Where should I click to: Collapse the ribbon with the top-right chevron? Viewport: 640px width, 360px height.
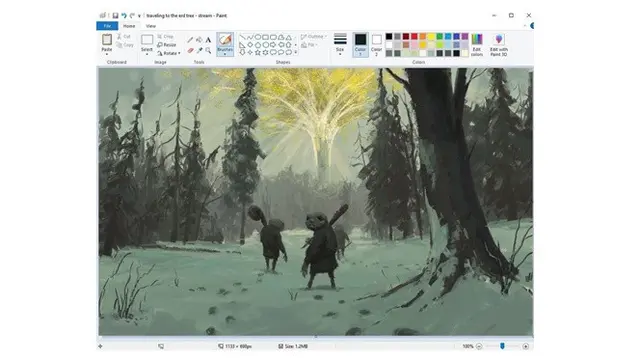[x=525, y=26]
